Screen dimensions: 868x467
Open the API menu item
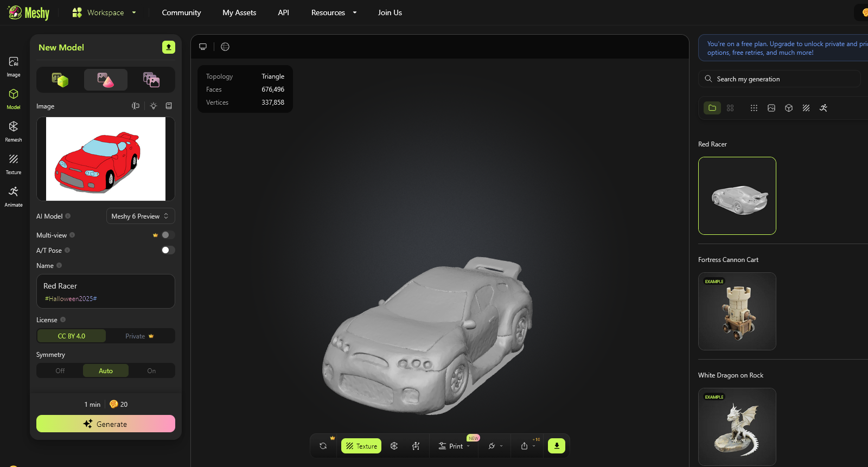pos(283,12)
